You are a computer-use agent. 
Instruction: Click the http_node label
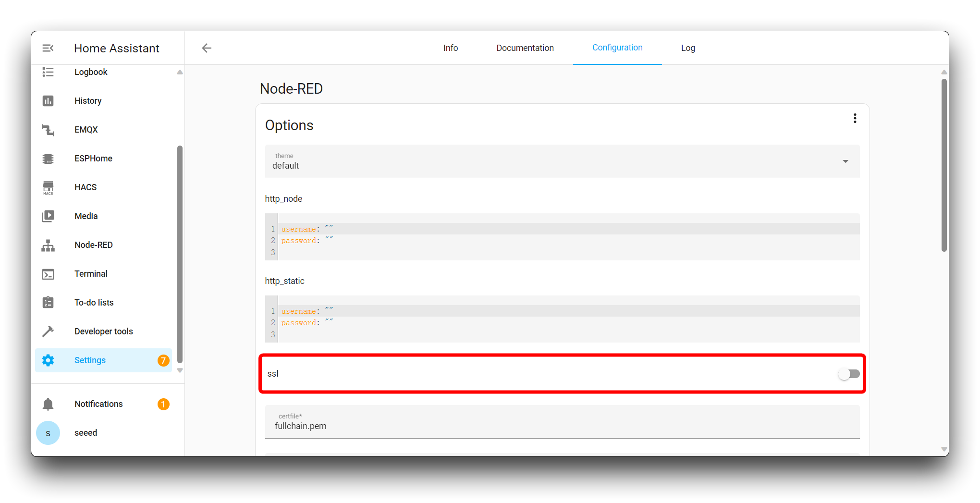(283, 199)
